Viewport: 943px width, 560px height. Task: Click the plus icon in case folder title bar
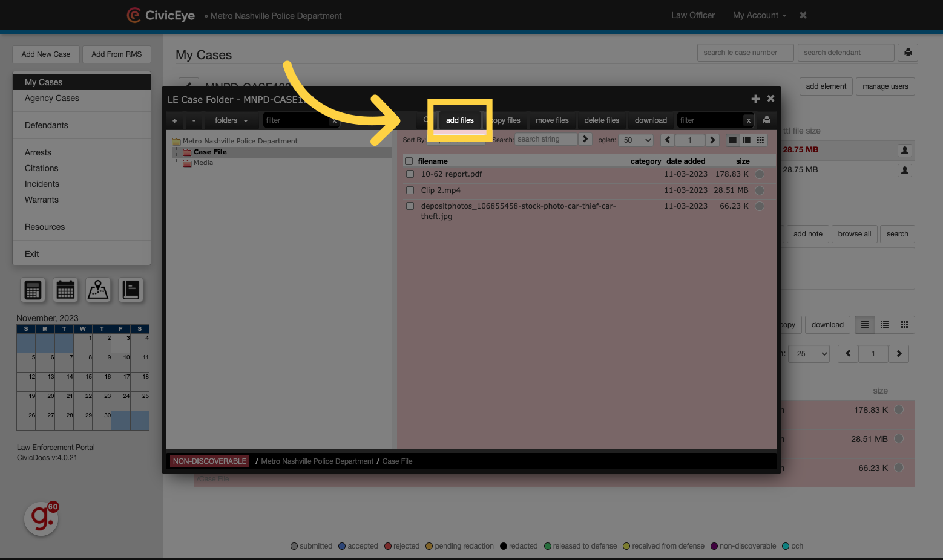(755, 99)
